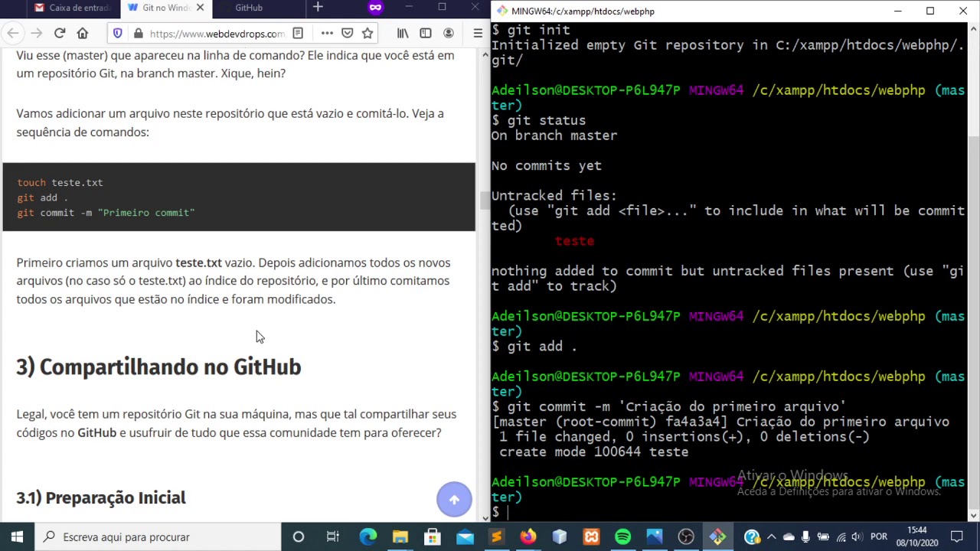Open Wi-Fi network tray icon

click(841, 537)
